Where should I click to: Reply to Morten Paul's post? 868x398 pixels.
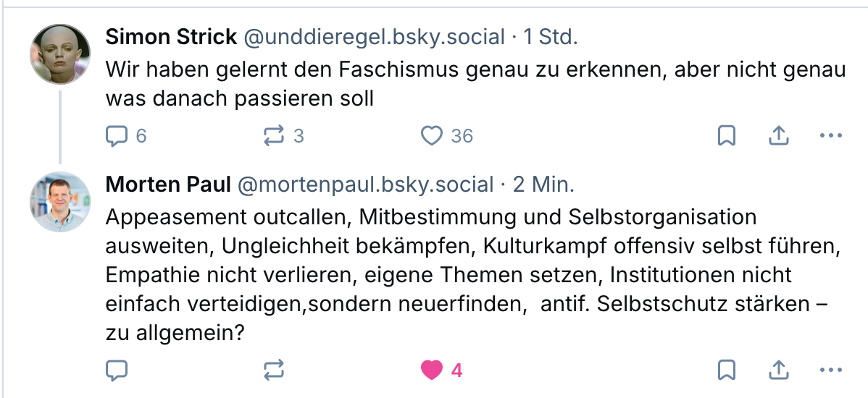(117, 371)
